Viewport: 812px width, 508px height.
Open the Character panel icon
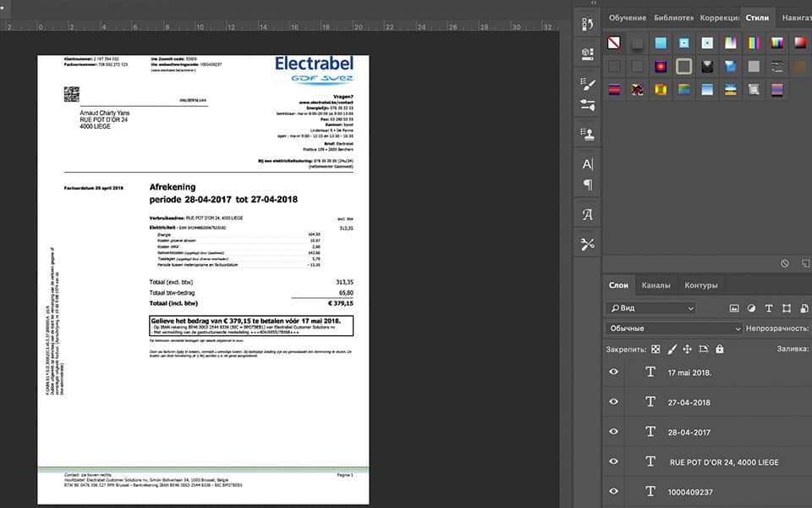(587, 164)
